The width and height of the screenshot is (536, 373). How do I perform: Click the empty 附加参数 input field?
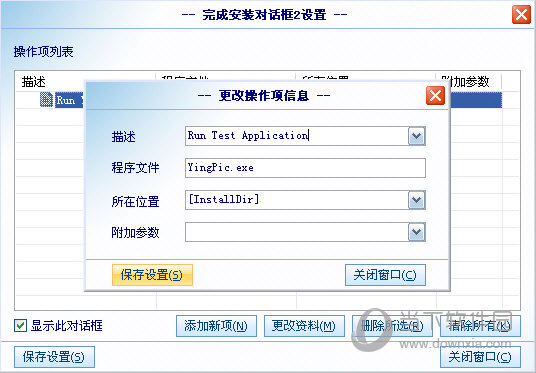pos(297,232)
